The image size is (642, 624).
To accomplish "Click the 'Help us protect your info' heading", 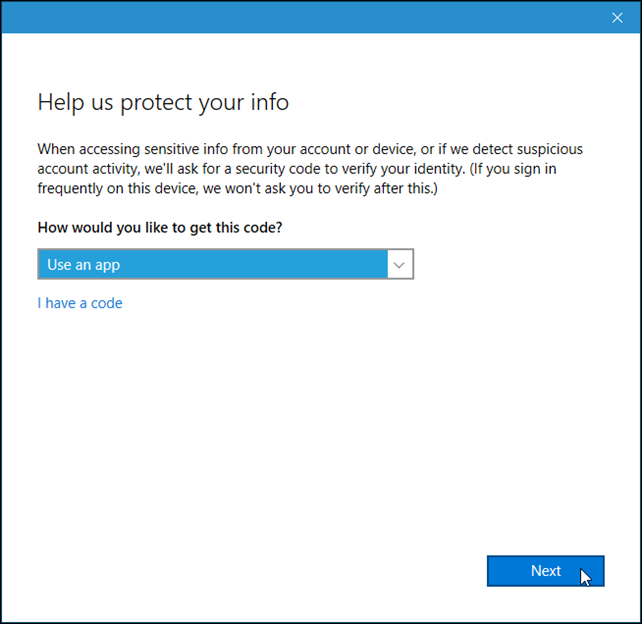I will (163, 102).
